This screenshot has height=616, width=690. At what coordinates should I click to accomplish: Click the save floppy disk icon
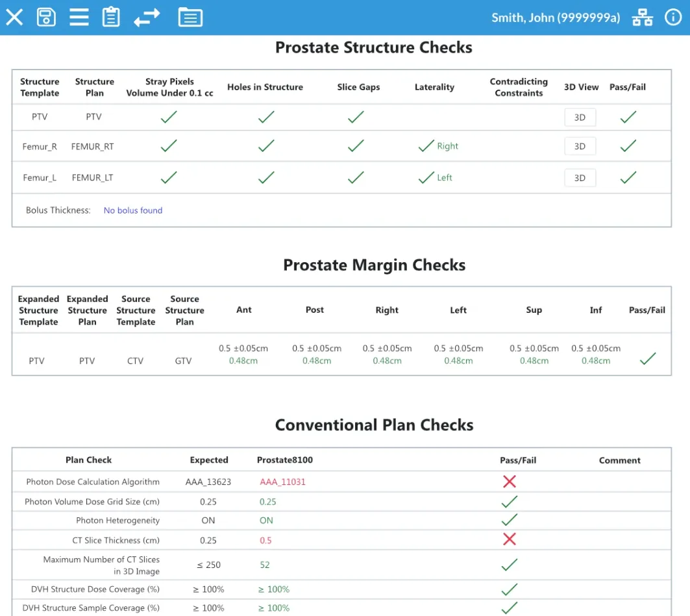coord(46,17)
